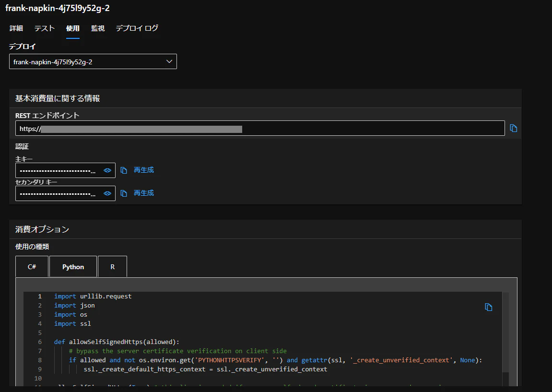The width and height of the screenshot is (552, 392).
Task: Copy the primary key (主キー)
Action: point(124,170)
